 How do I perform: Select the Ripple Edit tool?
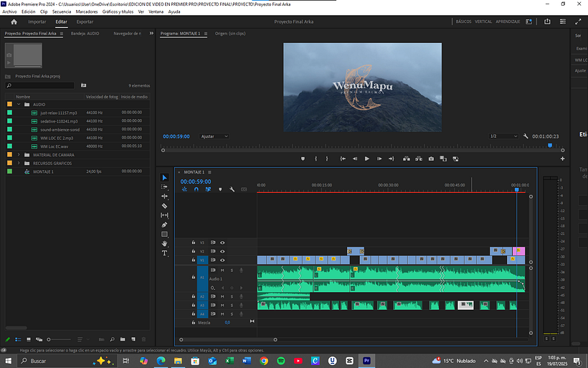(164, 196)
